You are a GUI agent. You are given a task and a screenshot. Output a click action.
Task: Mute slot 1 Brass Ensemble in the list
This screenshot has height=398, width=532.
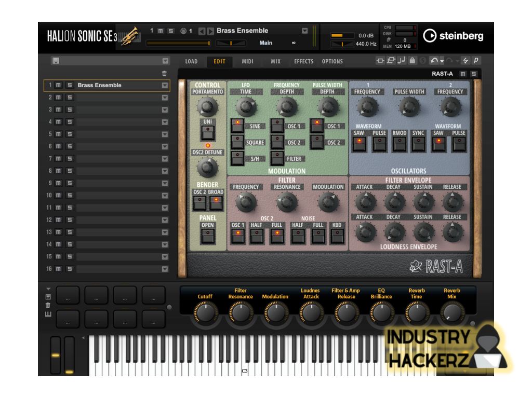pyautogui.click(x=58, y=85)
